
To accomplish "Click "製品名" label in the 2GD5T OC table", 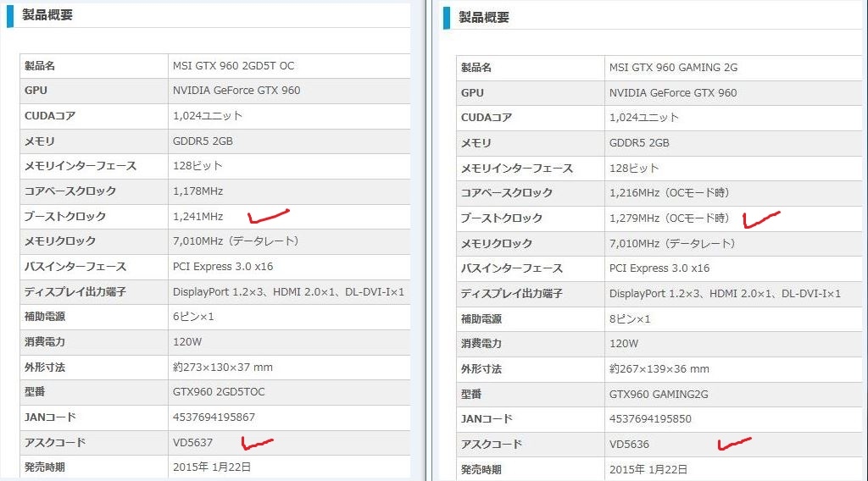I will click(40, 66).
